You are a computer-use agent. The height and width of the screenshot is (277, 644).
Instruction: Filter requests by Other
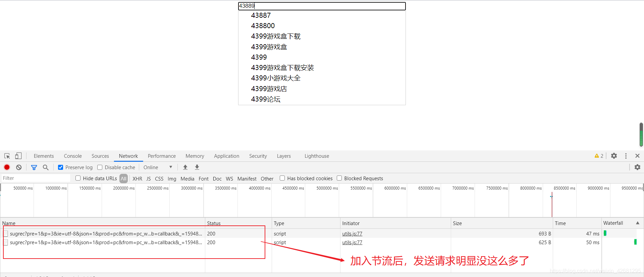(x=267, y=179)
